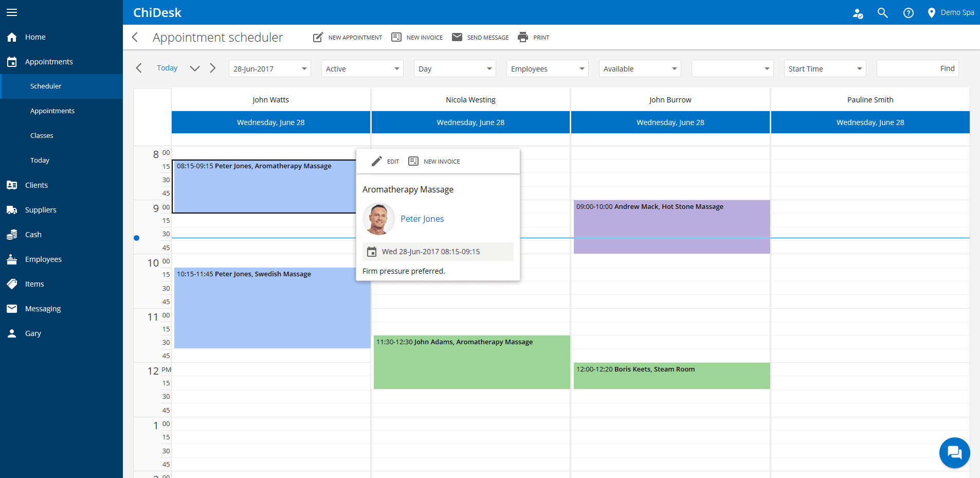Expand the Employees filter dropdown

tap(547, 68)
